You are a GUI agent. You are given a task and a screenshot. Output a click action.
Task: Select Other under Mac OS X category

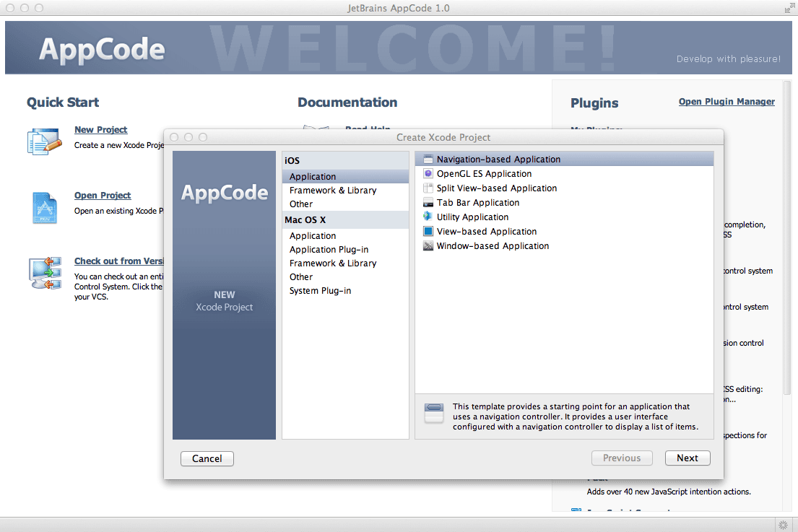346,277
